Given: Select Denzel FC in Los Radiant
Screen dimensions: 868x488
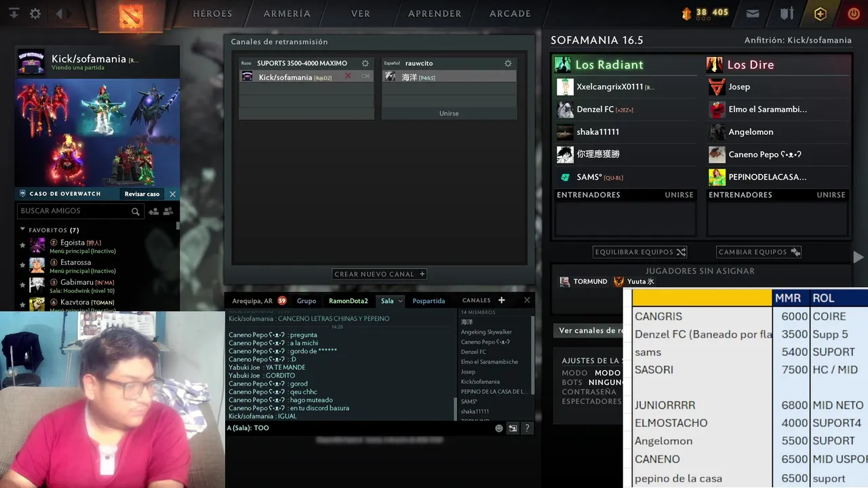Looking at the screenshot, I should click(627, 109).
